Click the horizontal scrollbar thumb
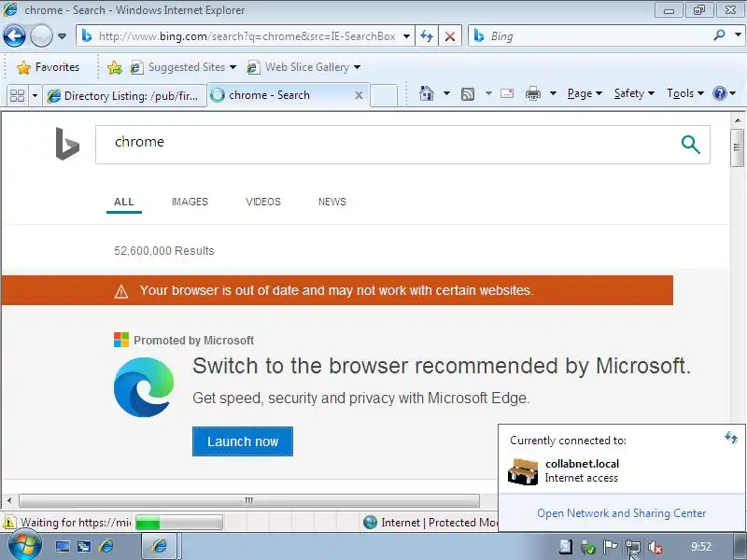 [x=249, y=500]
